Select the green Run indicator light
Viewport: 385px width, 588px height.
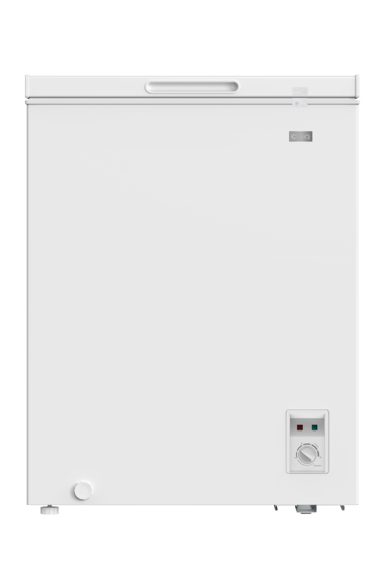[314, 427]
